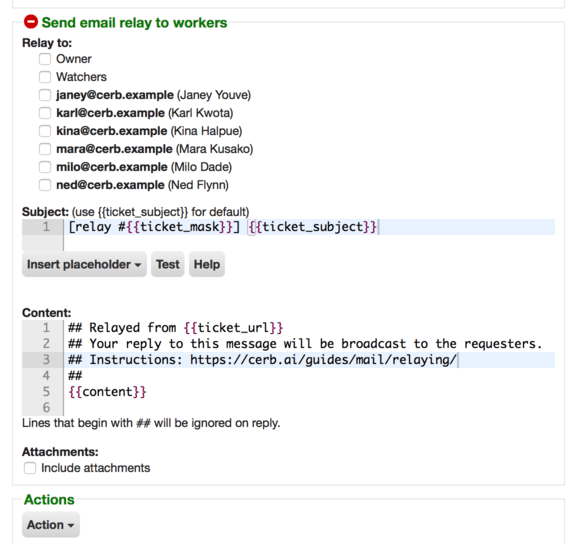
Task: Toggle milo@cerb.example checkbox
Action: [x=45, y=167]
